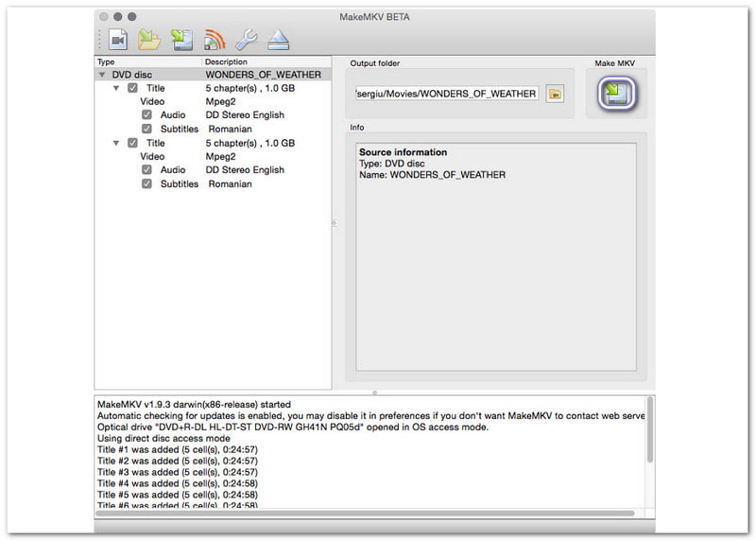
Task: Click first '5 chapter(s) , 1.0 GB' text
Action: 250,88
